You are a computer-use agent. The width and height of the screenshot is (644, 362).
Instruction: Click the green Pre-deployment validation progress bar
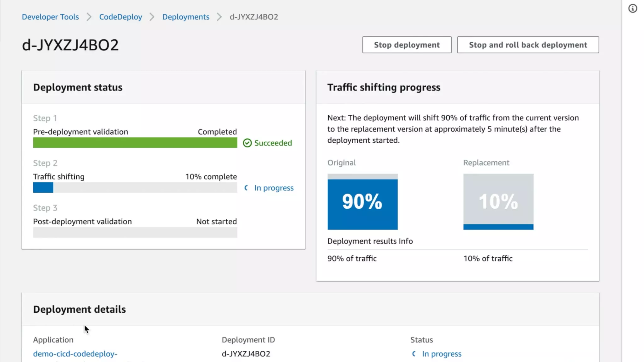[x=135, y=143]
